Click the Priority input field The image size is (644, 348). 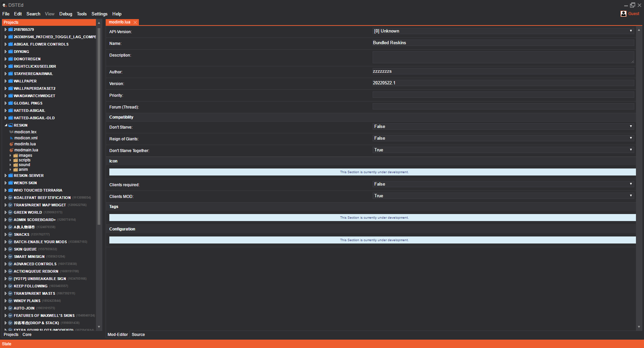[503, 95]
